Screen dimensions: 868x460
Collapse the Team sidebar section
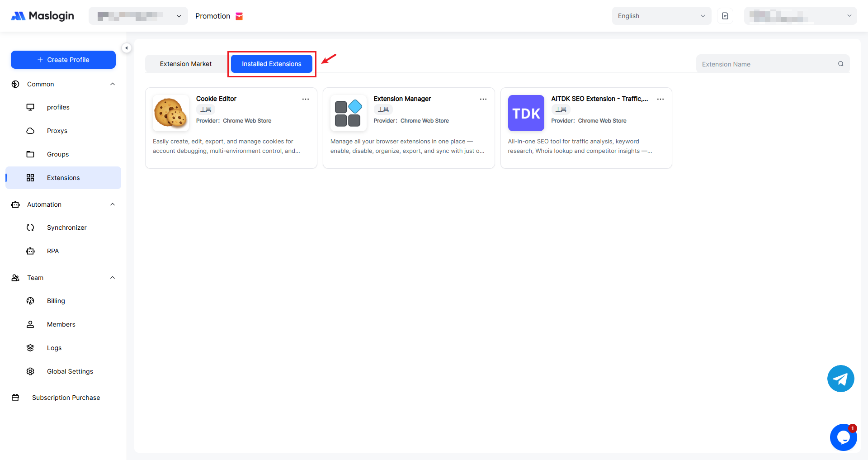(113, 278)
